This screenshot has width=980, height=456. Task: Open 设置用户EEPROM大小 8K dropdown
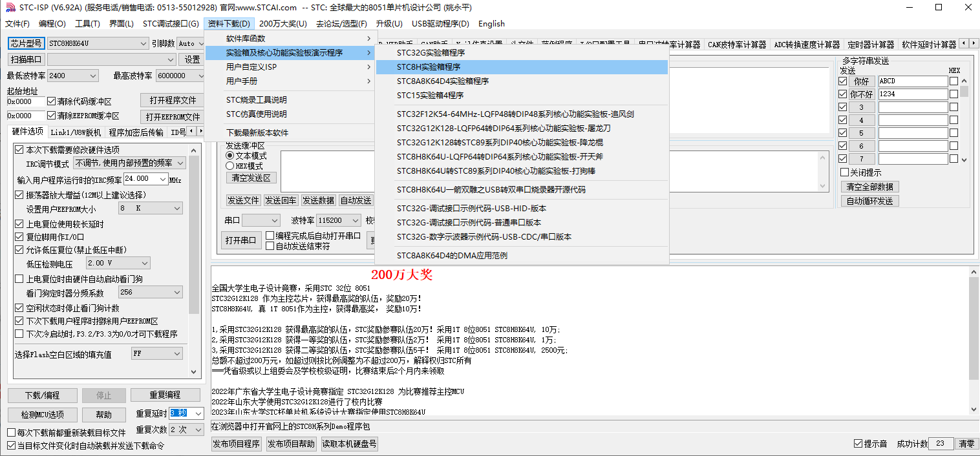click(x=150, y=209)
